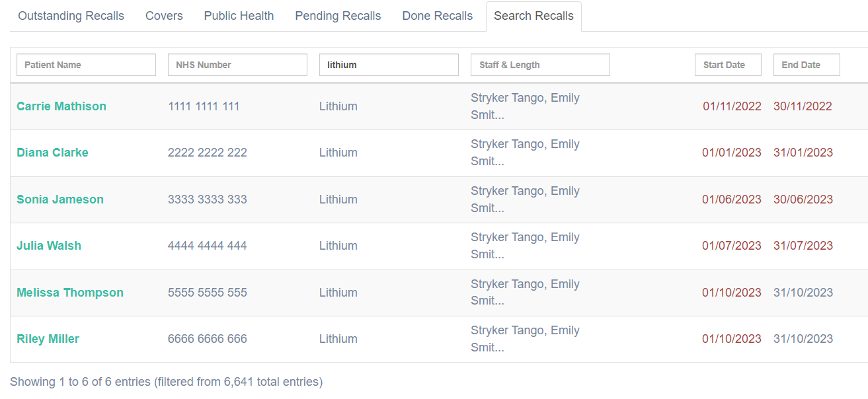The width and height of the screenshot is (868, 399).
Task: Click the Start Date filter field
Action: pyautogui.click(x=728, y=65)
